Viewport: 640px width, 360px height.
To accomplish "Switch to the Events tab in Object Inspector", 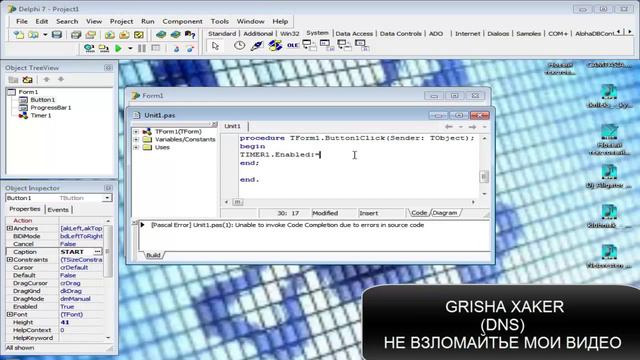I will [x=58, y=209].
